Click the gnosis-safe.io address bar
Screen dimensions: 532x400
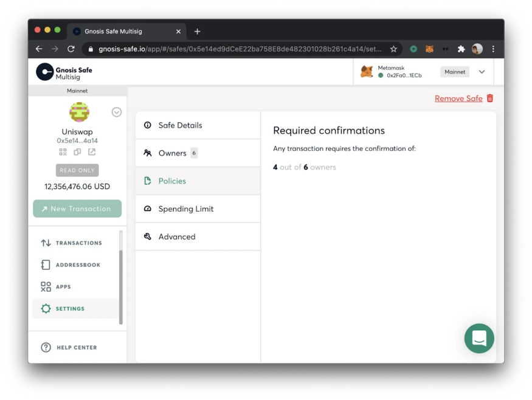(240, 49)
